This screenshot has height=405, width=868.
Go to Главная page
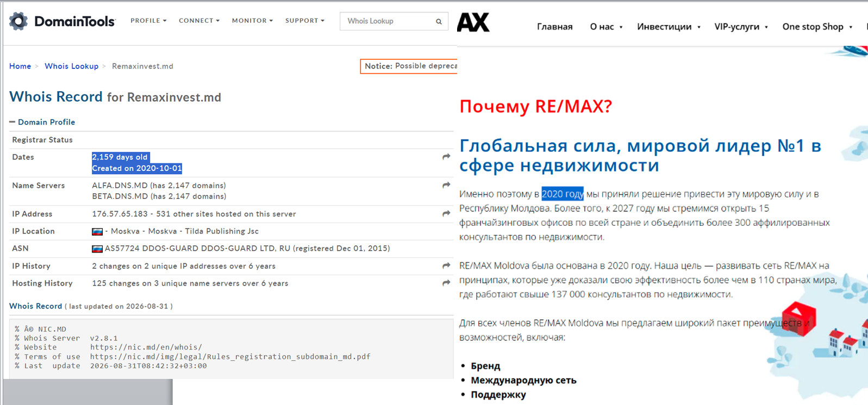[x=554, y=27]
